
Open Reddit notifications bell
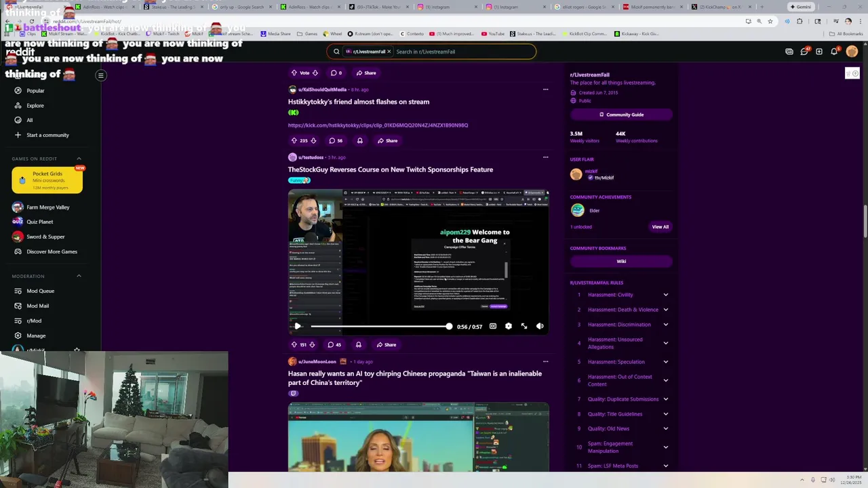834,52
